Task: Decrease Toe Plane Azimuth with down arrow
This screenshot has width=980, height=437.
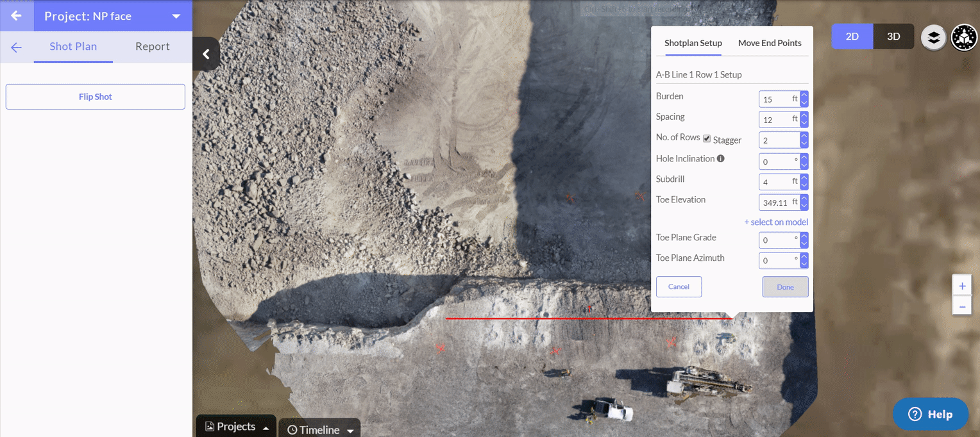Action: (804, 265)
